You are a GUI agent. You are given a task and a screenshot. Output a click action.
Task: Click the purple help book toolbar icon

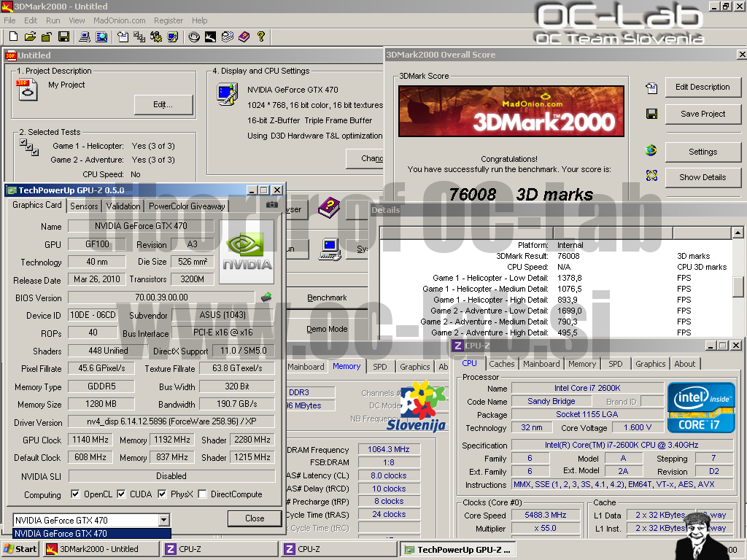[244, 36]
